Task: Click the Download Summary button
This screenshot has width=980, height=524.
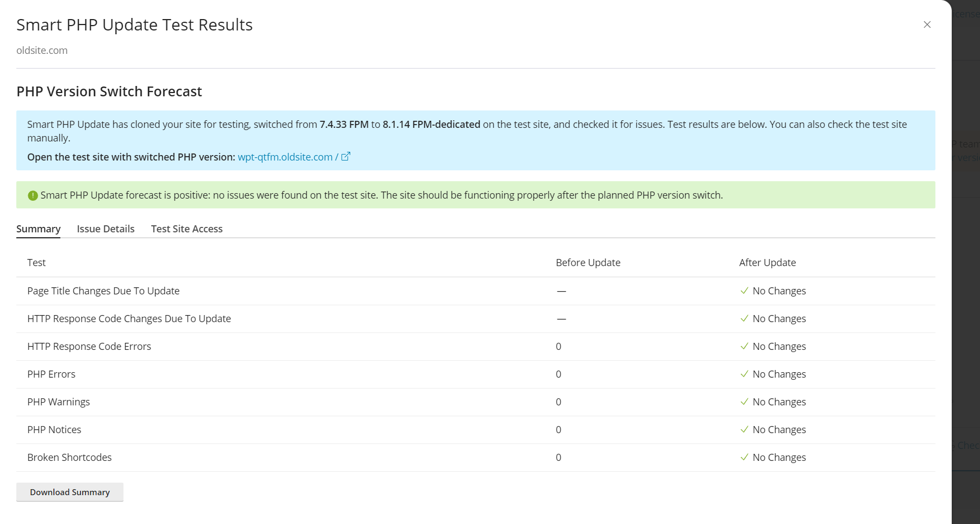Action: [70, 492]
